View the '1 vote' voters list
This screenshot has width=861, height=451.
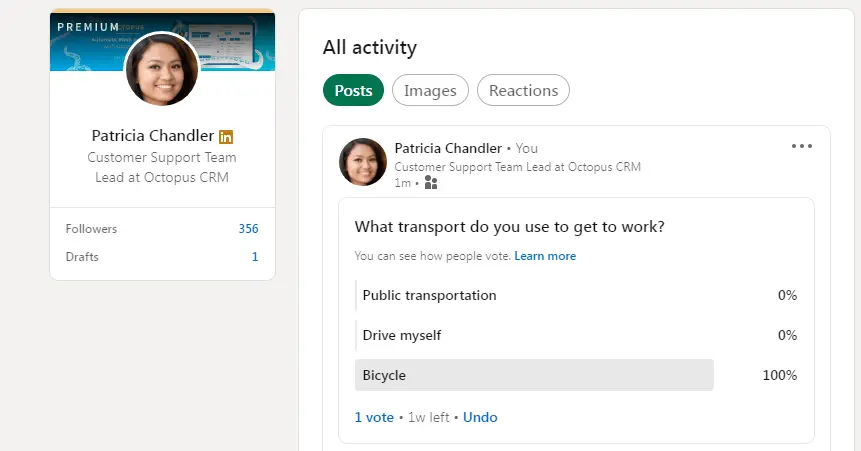coord(374,417)
